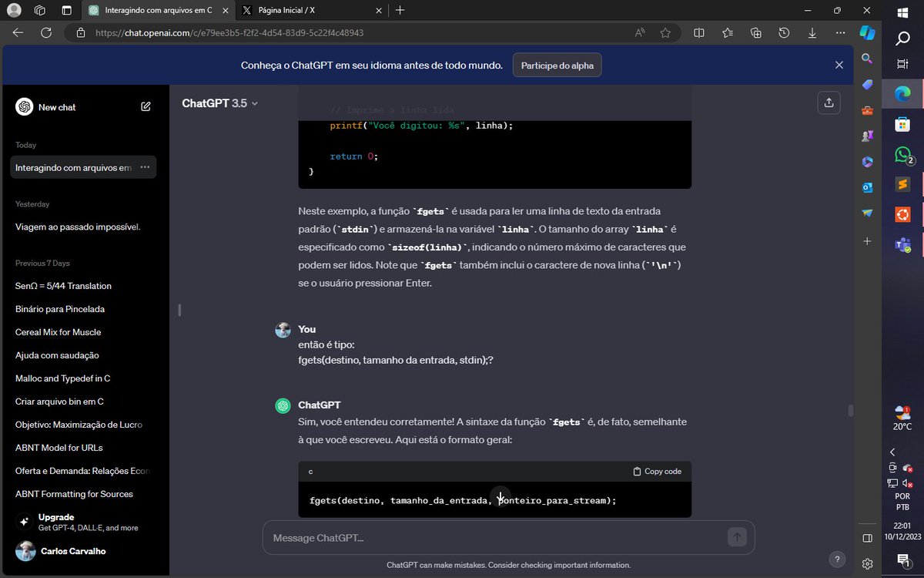Open the browser tab actions menu
This screenshot has width=924, height=578.
pos(66,11)
